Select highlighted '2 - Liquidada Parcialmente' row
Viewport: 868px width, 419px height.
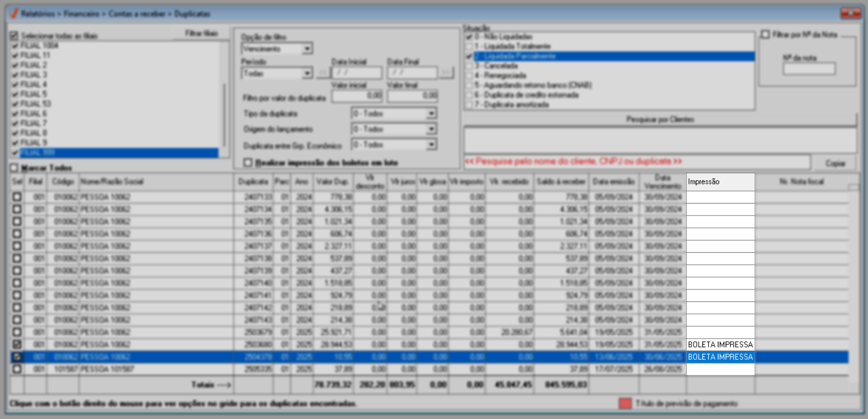(614, 56)
